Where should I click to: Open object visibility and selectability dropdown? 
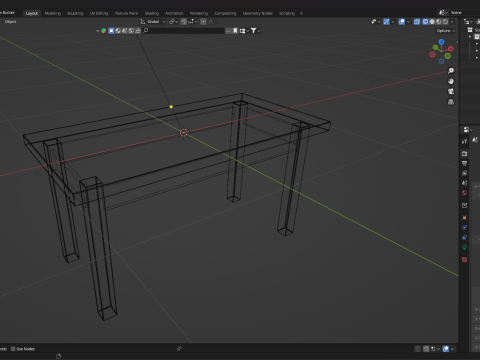pos(376,22)
